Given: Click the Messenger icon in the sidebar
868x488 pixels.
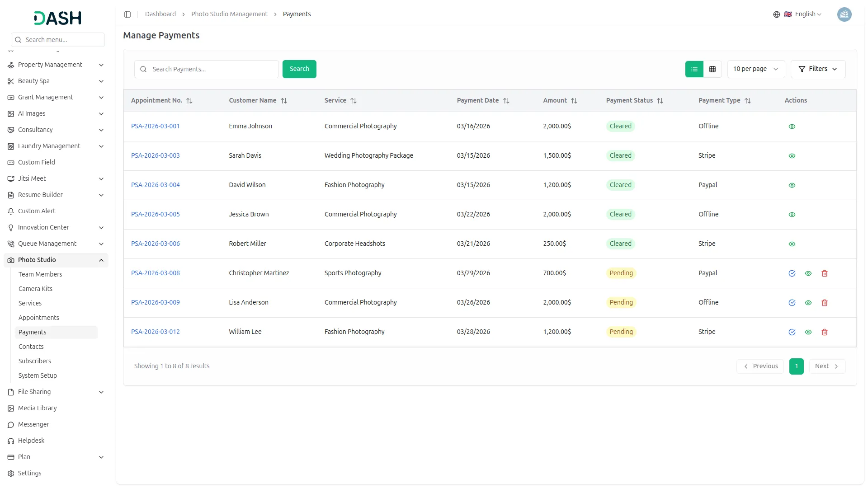Looking at the screenshot, I should pos(10,424).
